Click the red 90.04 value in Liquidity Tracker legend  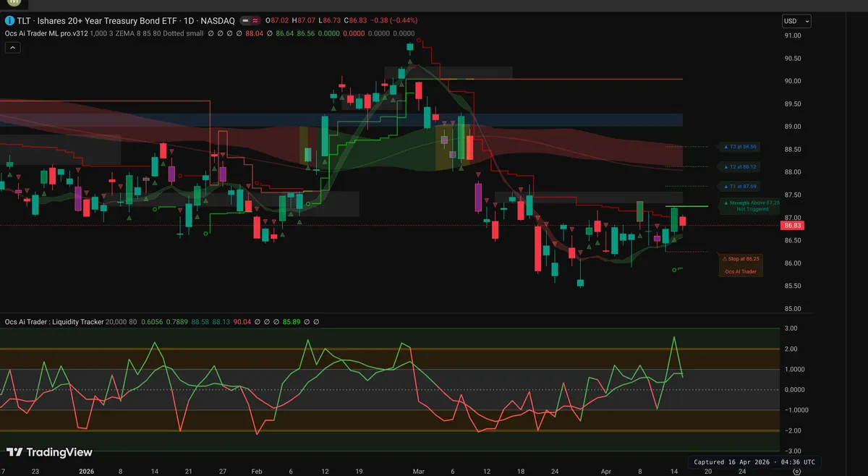tap(242, 322)
